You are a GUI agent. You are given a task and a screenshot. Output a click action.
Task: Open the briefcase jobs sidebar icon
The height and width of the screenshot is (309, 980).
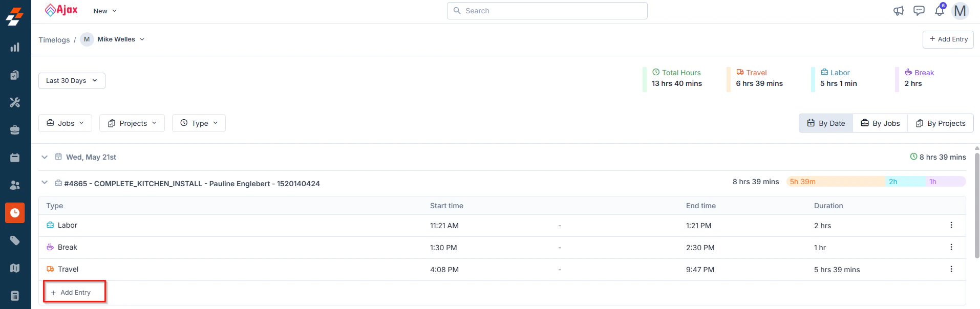point(15,130)
